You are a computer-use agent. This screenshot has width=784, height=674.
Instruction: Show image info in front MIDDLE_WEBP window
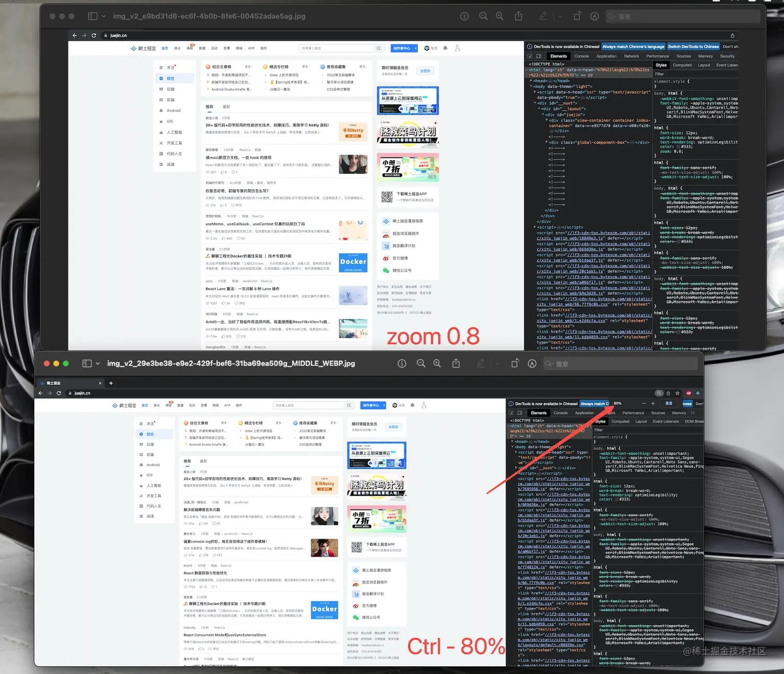[x=402, y=363]
